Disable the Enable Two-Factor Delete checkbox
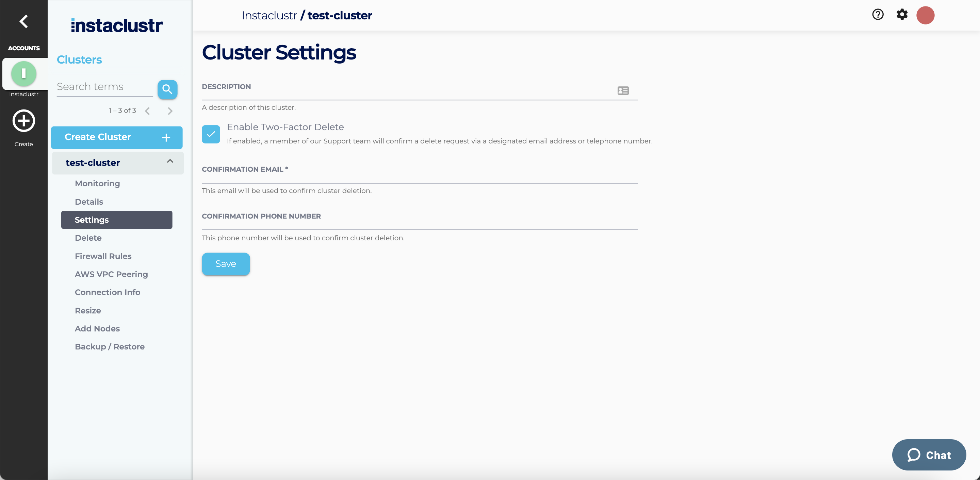The image size is (980, 480). coord(211,134)
